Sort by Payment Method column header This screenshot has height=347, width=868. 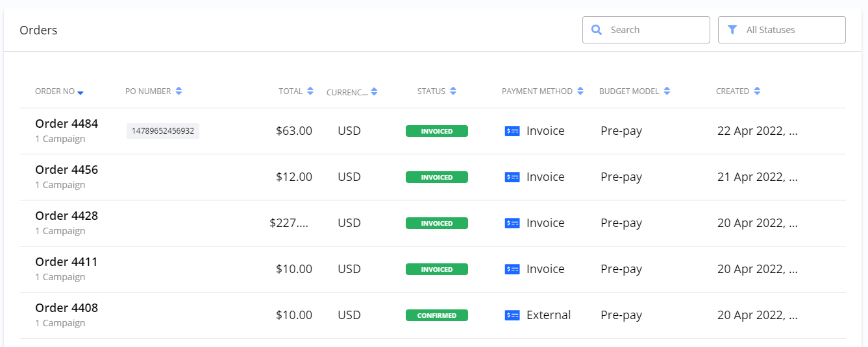(537, 91)
